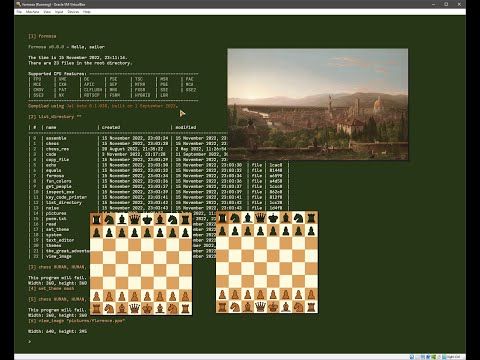Pick the g1 white knight on the right board
Viewport: 480px width, 360px height.
[x=298, y=307]
